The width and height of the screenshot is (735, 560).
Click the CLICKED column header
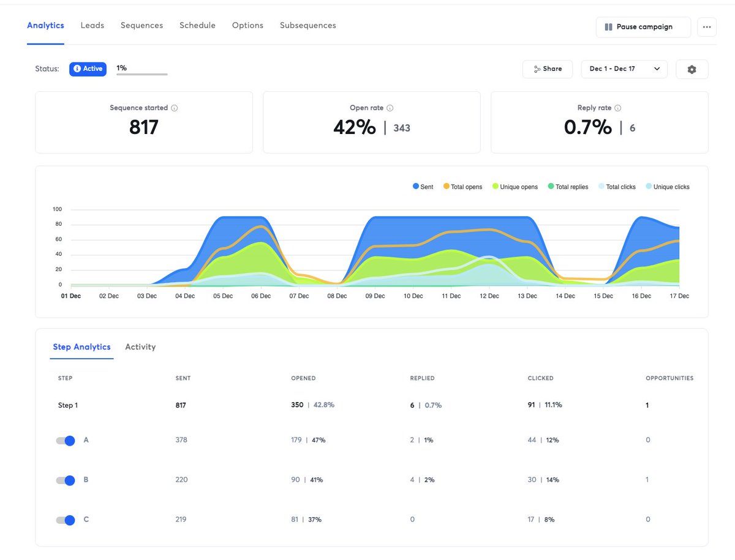(540, 378)
